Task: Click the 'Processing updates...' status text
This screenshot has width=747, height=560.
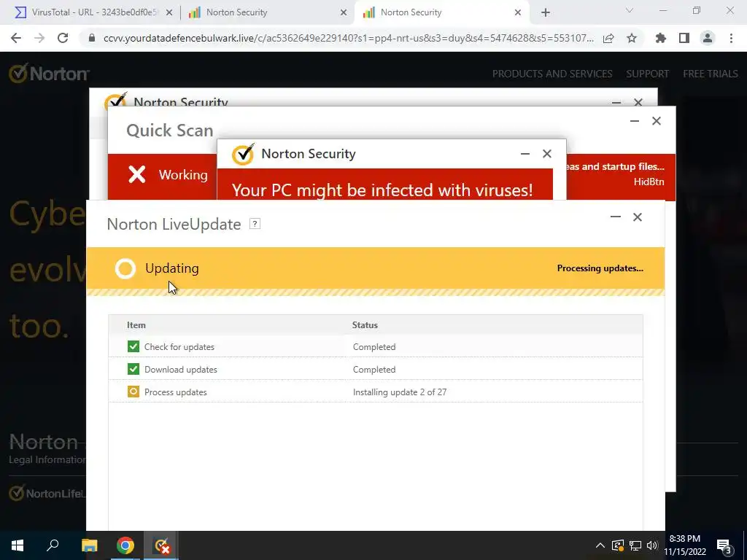Action: coord(600,268)
